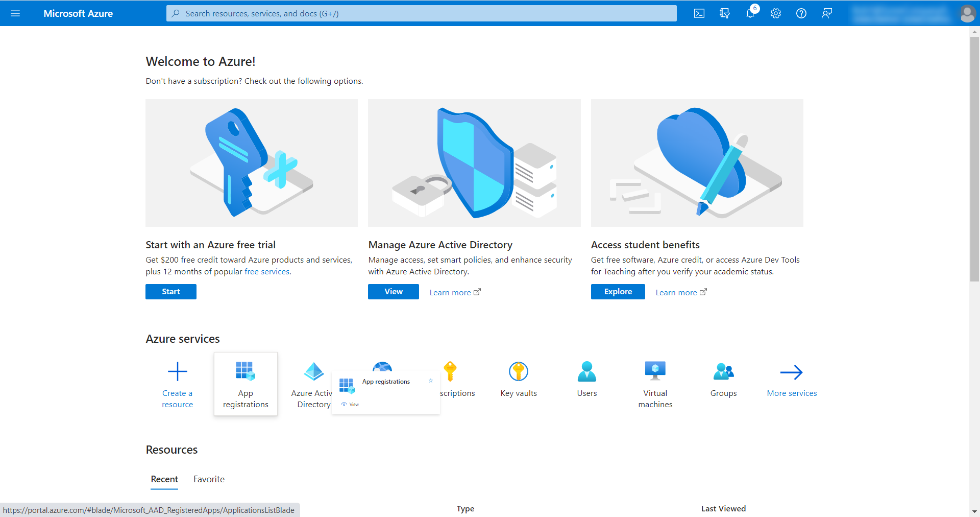Open the Users service icon
The image size is (980, 517).
tap(587, 371)
